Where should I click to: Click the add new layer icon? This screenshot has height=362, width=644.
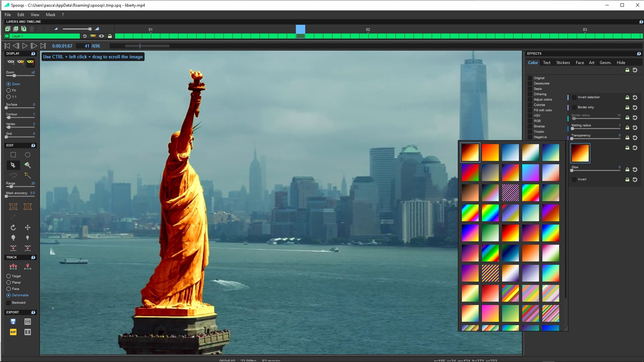7,29
